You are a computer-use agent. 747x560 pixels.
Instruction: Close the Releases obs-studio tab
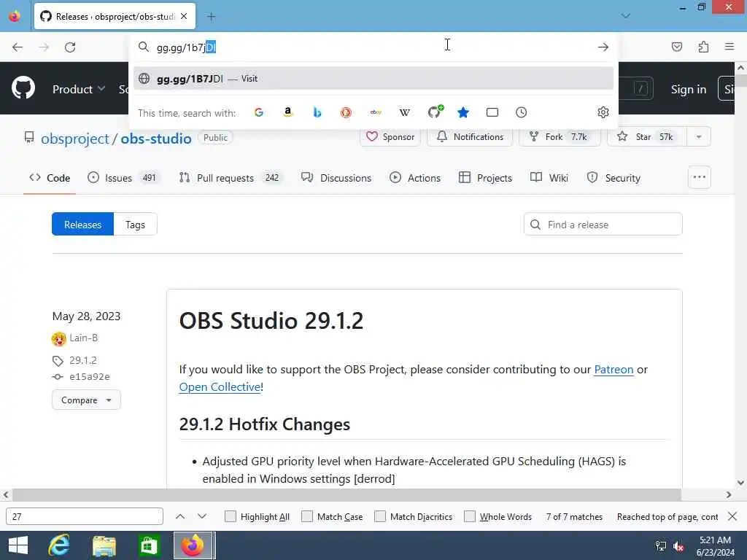coord(184,16)
